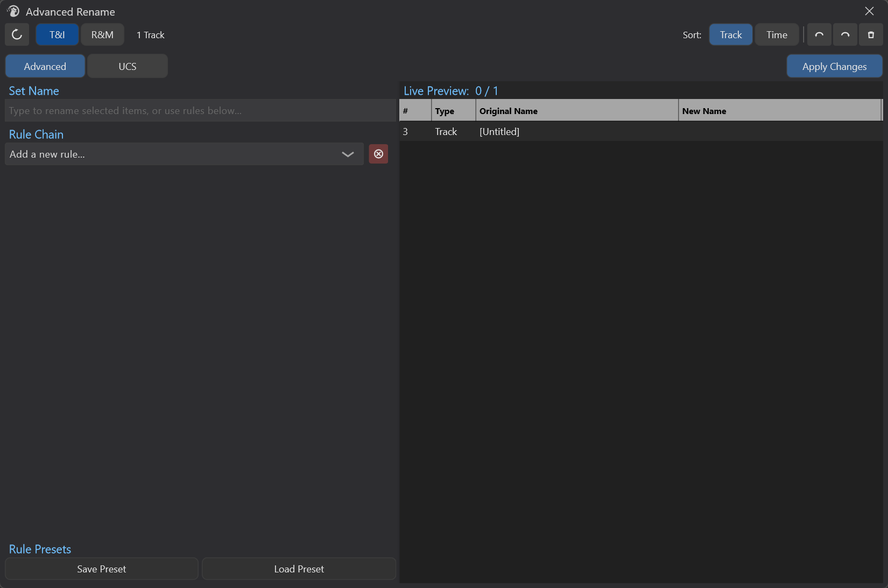Click Save Preset button

102,569
